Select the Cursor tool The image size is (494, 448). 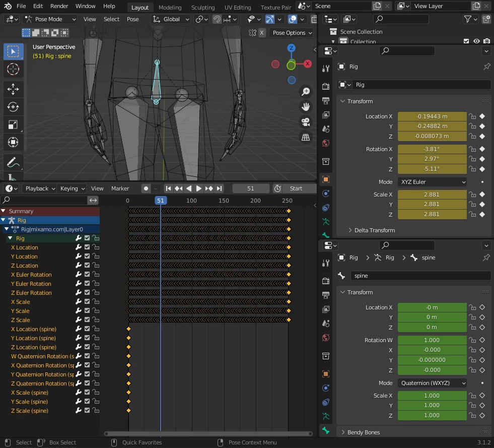click(x=13, y=70)
